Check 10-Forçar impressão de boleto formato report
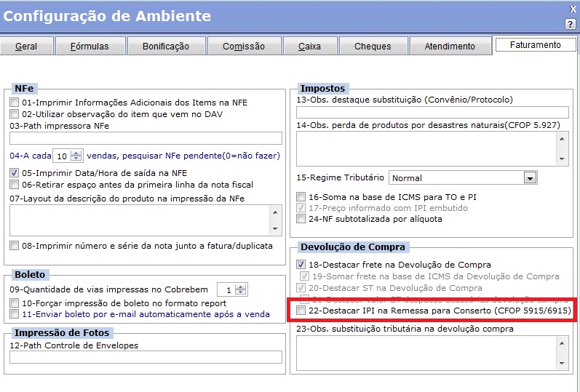The width and height of the screenshot is (580, 392). coord(14,303)
